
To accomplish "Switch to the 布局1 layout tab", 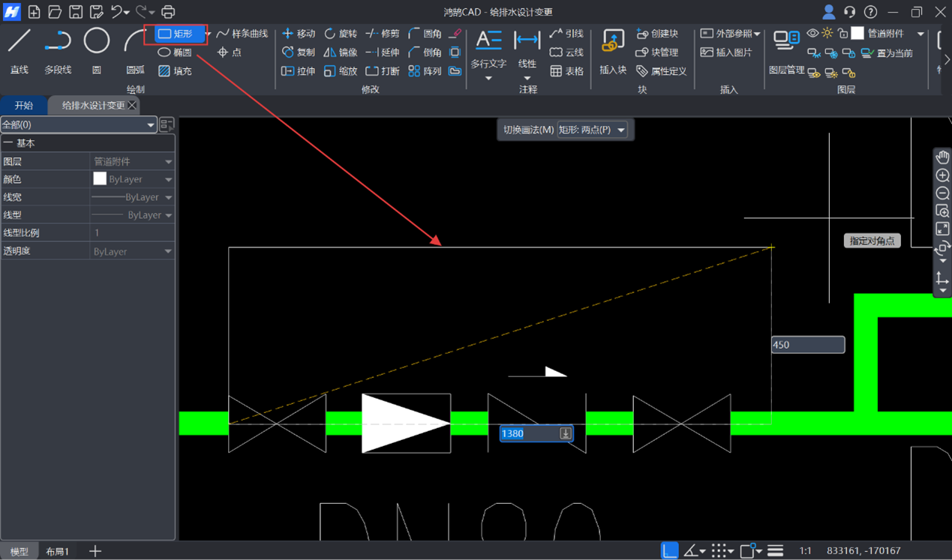I will 57,552.
